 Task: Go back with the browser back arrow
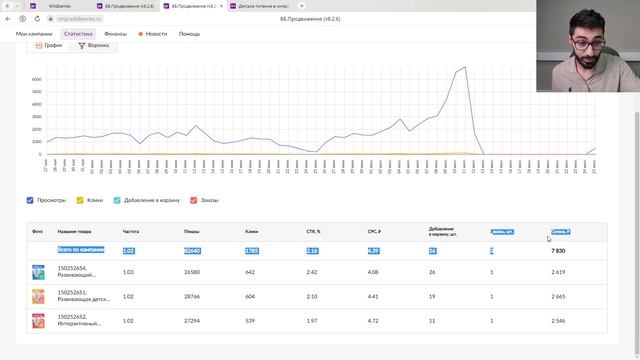point(8,19)
